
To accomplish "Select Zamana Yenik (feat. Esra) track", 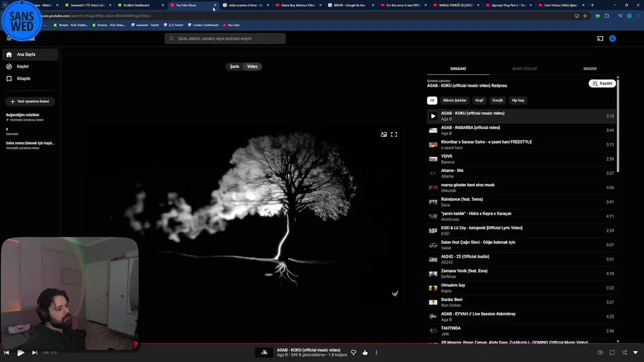I will click(521, 274).
